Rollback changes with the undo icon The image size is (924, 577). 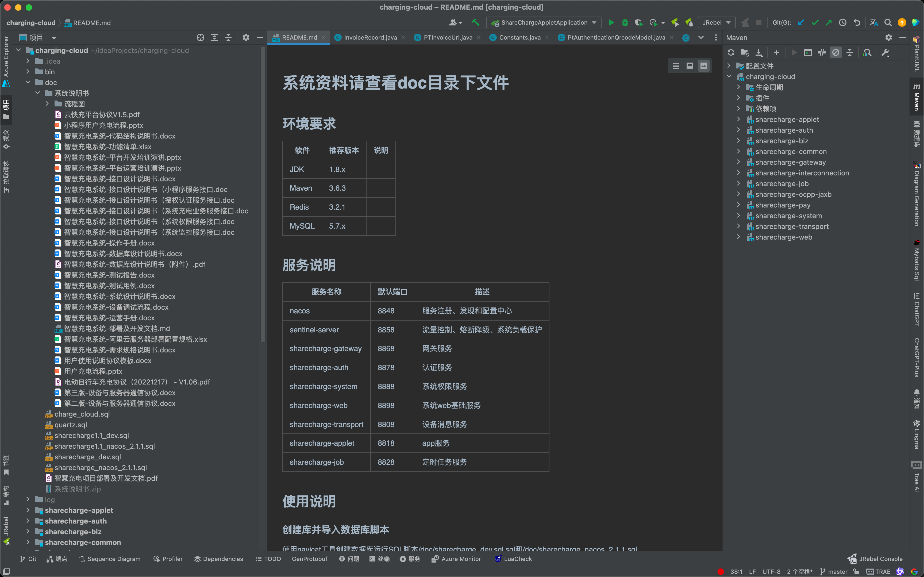click(857, 22)
